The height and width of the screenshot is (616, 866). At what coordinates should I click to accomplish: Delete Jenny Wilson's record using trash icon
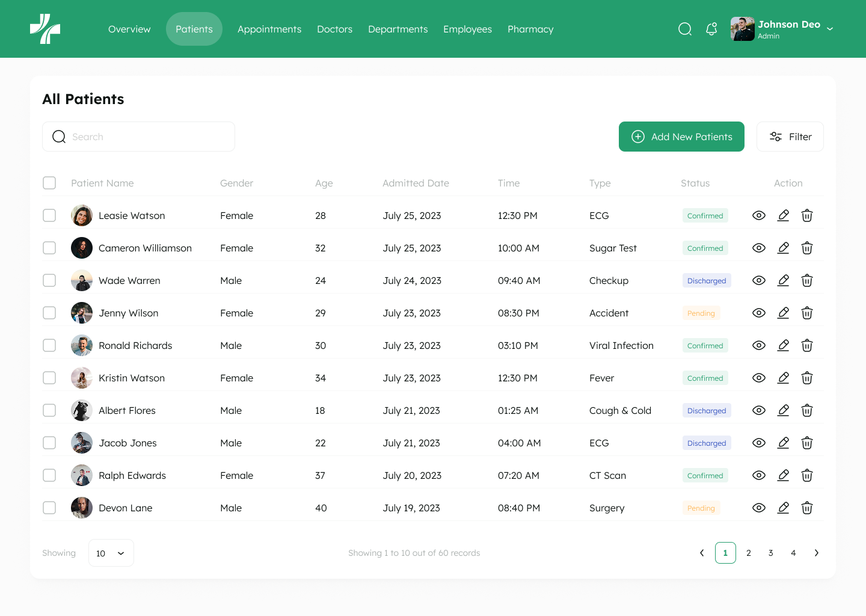[x=807, y=313]
